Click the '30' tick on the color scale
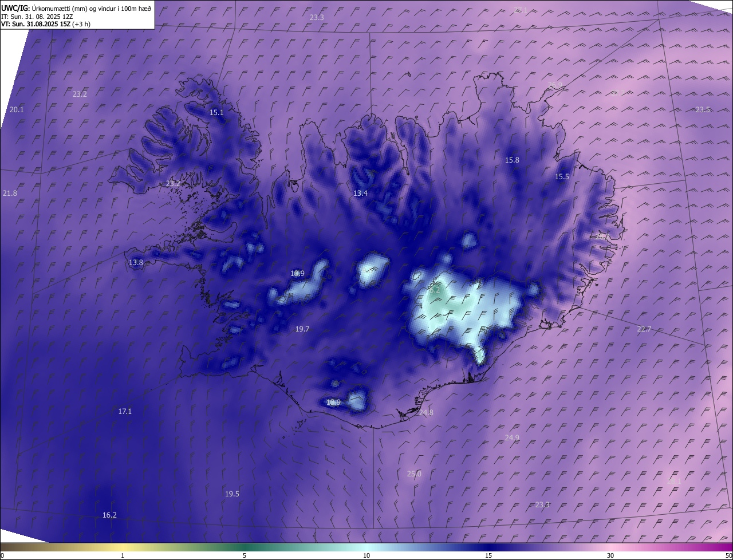Screen dimensions: 733x560 coord(610,555)
